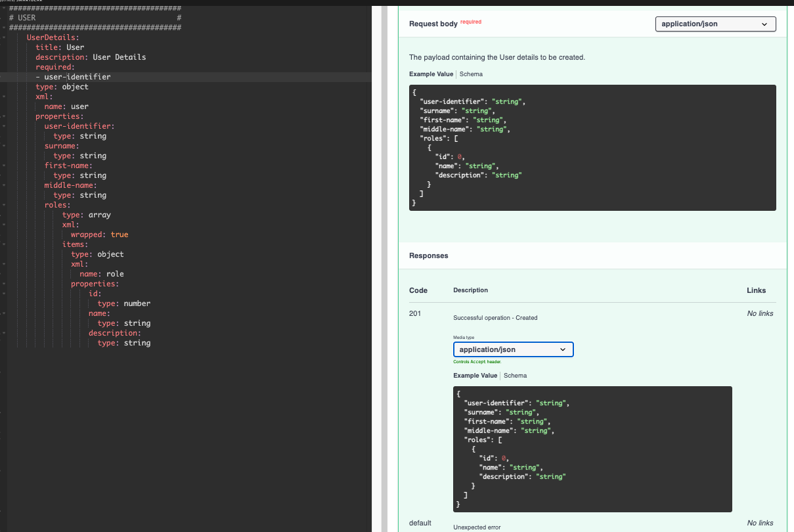The width and height of the screenshot is (794, 532).
Task: Fold the surname property in gutter
Action: [4, 146]
